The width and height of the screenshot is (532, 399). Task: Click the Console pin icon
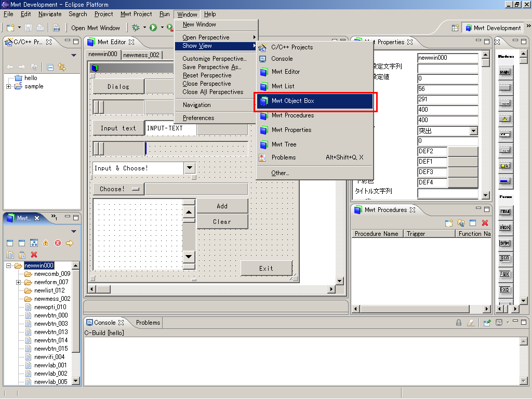coord(487,323)
